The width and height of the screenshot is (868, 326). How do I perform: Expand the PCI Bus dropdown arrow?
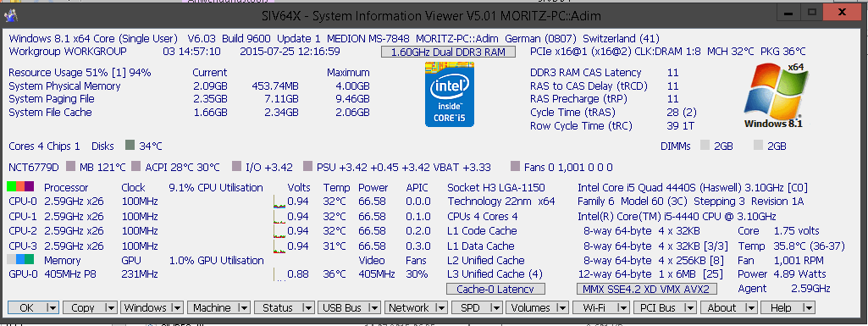(690, 307)
